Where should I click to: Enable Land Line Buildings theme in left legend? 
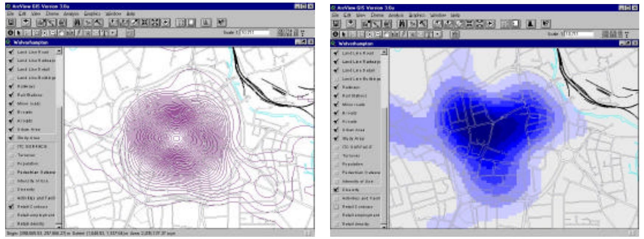[11, 78]
